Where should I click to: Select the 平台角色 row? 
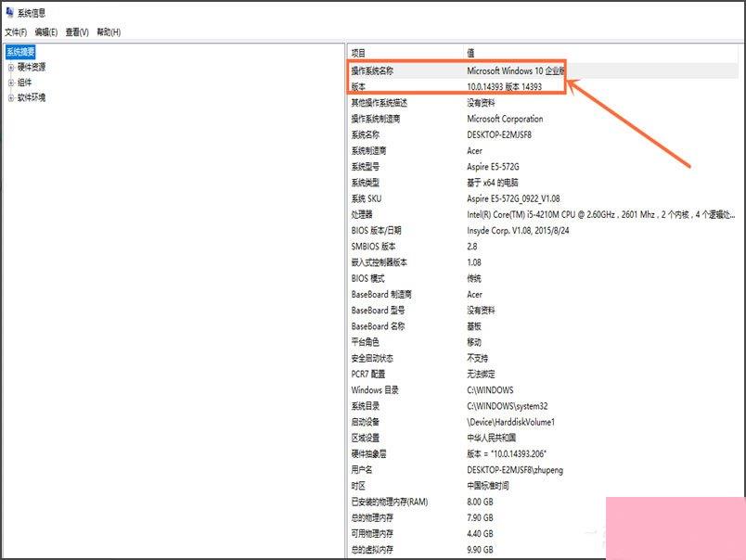point(543,342)
